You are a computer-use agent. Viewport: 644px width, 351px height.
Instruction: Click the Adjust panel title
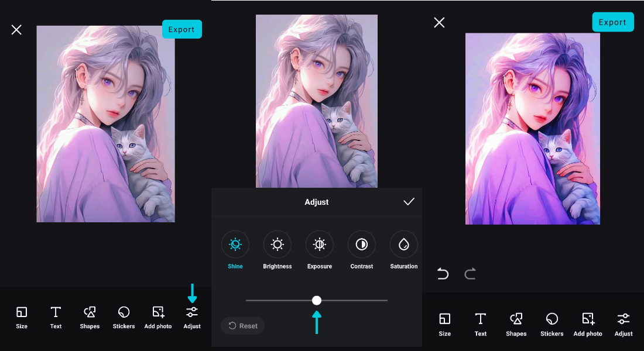click(317, 202)
